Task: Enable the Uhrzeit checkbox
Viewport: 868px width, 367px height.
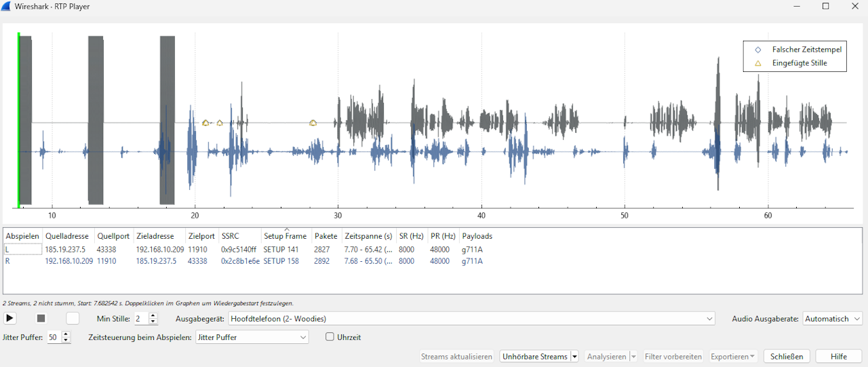Action: pos(330,337)
